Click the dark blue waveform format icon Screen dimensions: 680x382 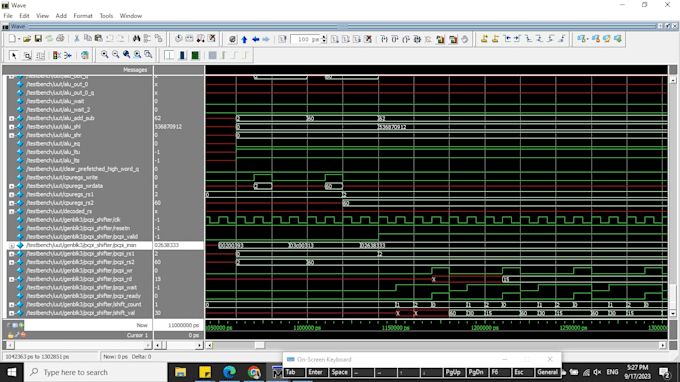[182, 56]
